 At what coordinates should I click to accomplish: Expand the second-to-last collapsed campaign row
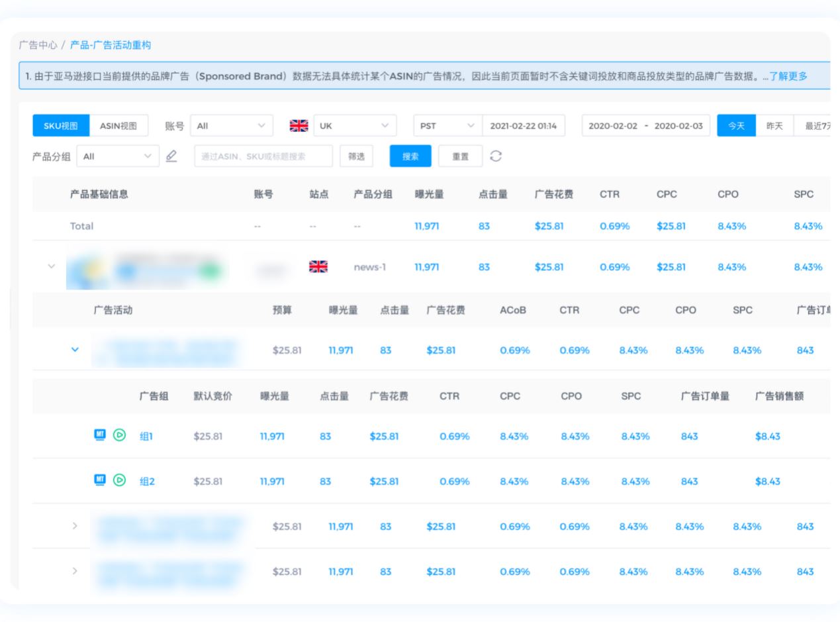(75, 526)
